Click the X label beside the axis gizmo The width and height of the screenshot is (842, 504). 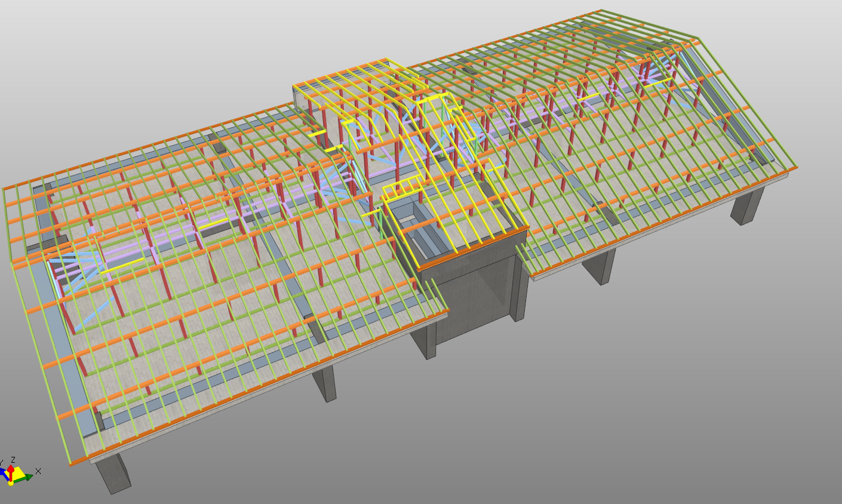(38, 471)
